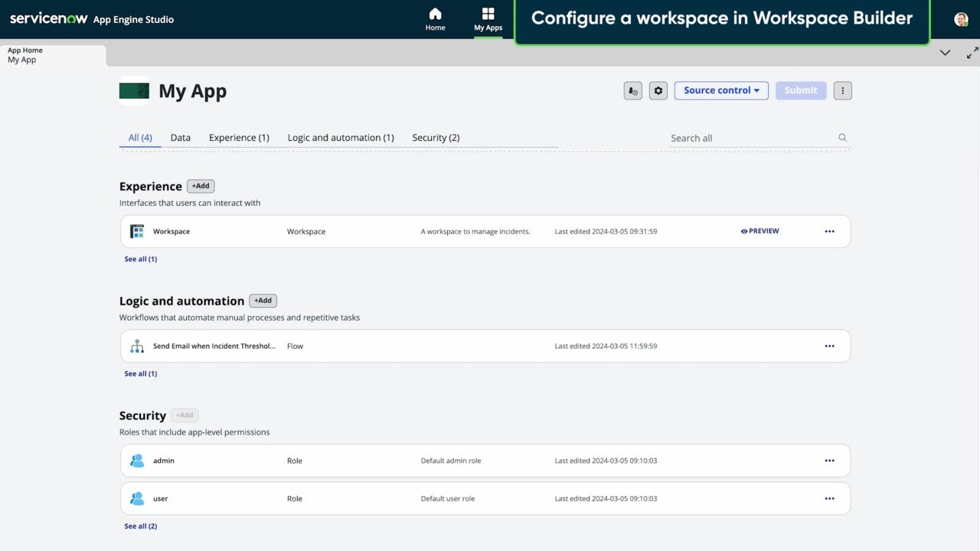The height and width of the screenshot is (551, 980).
Task: Open the admin role options ellipsis
Action: [829, 460]
